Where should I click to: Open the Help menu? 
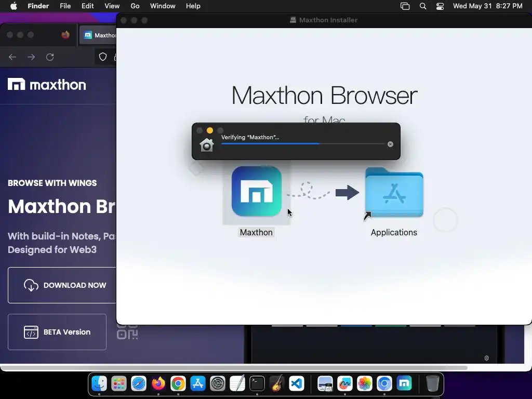pyautogui.click(x=193, y=6)
